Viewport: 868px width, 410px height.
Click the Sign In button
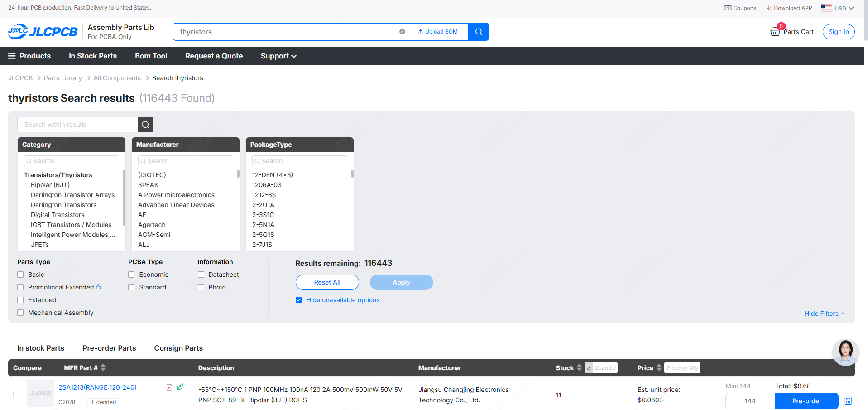839,32
